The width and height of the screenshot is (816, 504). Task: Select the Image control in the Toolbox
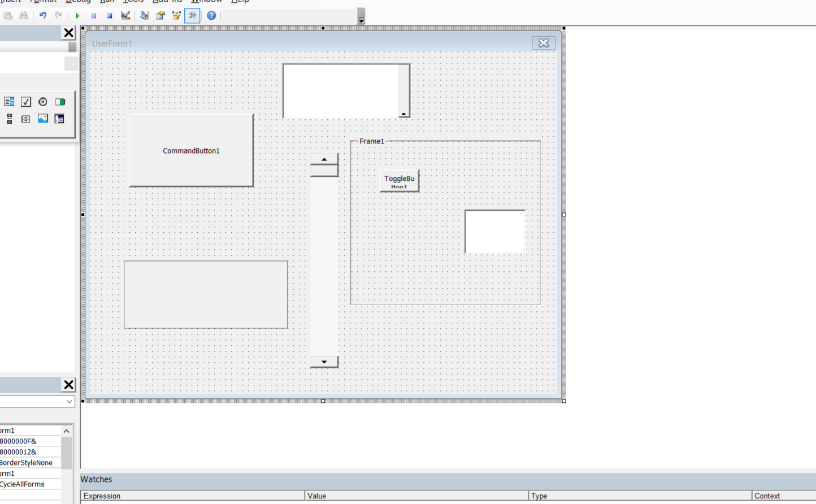click(x=43, y=119)
